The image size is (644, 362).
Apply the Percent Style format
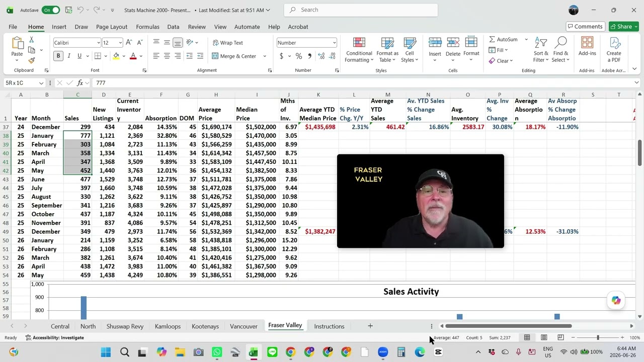click(299, 56)
